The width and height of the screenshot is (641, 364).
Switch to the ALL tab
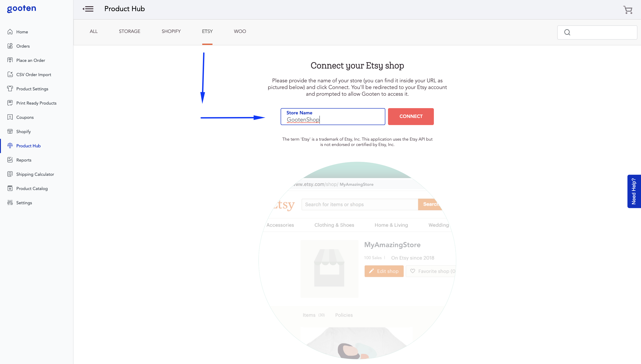click(94, 32)
